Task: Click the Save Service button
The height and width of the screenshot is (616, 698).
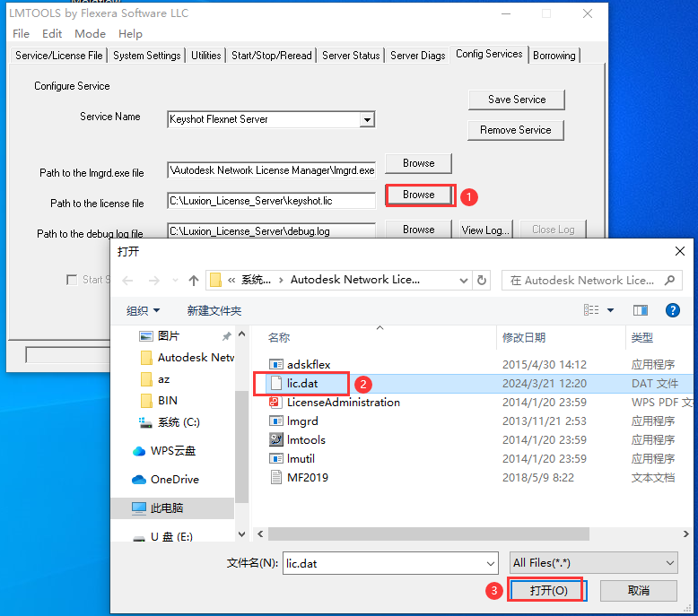Action: click(x=517, y=100)
